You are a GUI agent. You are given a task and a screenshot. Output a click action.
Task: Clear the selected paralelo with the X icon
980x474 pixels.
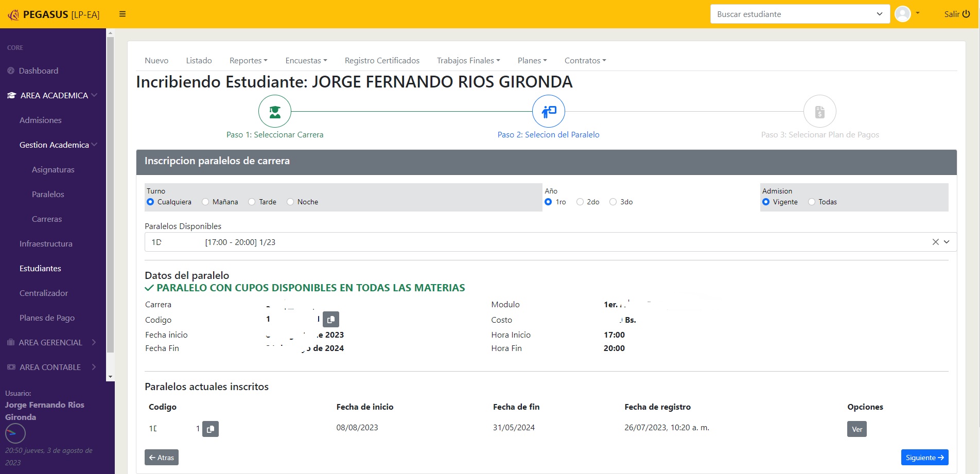(935, 242)
